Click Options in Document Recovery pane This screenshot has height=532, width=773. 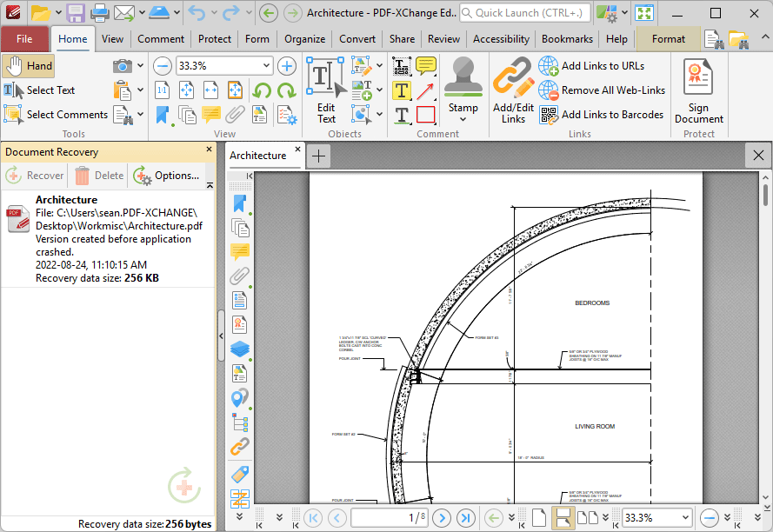[x=166, y=176]
